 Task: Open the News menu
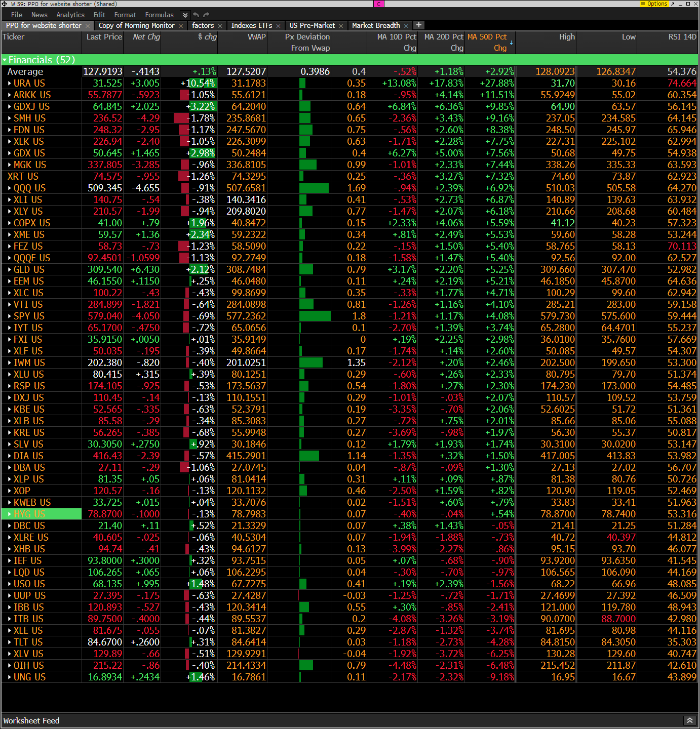point(39,15)
